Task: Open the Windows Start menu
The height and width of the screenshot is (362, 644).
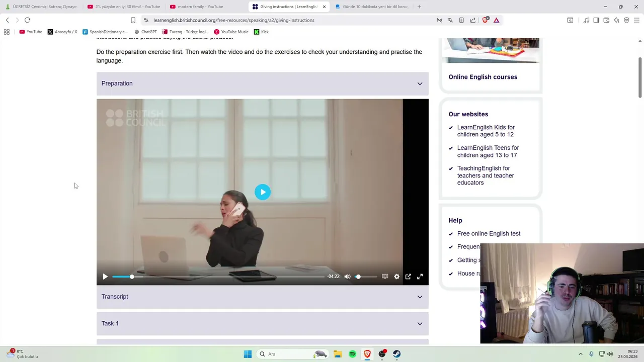Action: pyautogui.click(x=248, y=354)
